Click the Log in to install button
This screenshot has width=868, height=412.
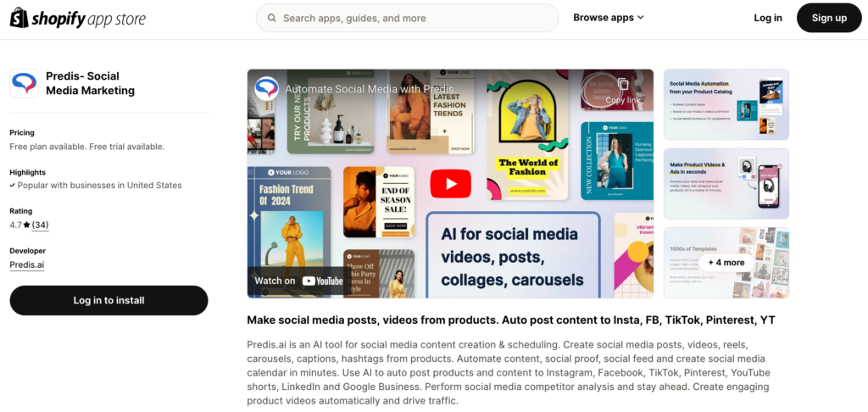click(109, 301)
